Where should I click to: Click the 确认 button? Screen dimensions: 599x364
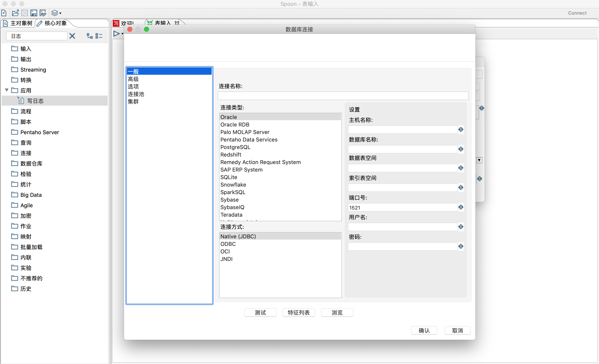[x=424, y=330]
